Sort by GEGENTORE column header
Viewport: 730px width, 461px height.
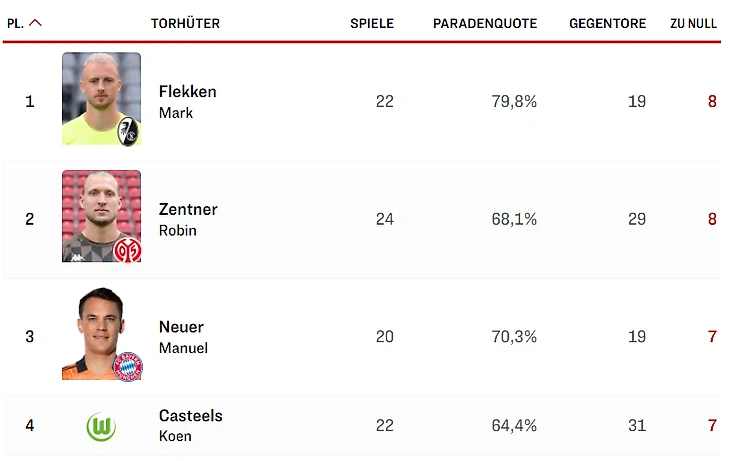608,23
